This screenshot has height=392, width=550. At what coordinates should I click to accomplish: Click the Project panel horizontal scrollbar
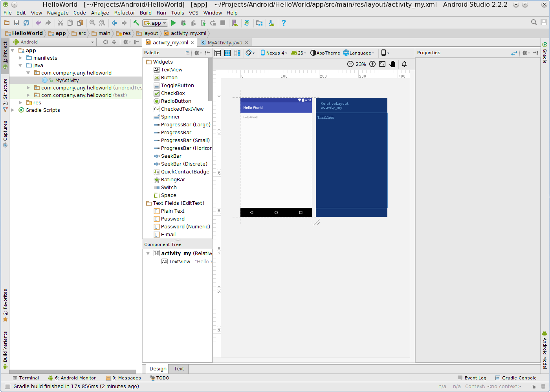(73, 371)
